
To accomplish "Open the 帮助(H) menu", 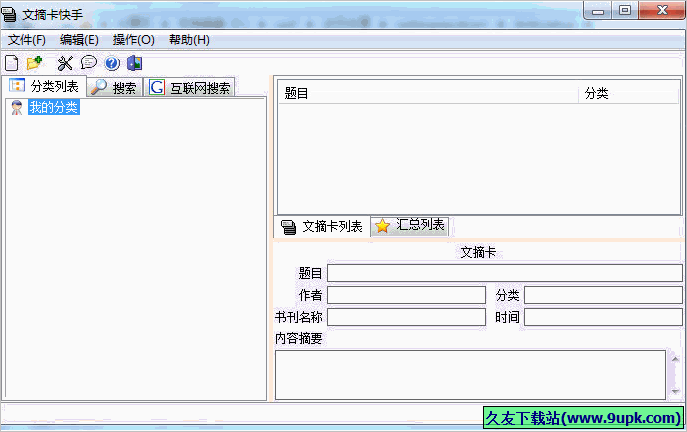I will pos(189,40).
